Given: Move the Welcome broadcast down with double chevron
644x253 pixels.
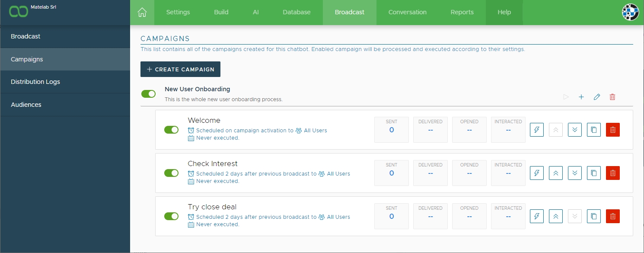Looking at the screenshot, I should pyautogui.click(x=575, y=130).
